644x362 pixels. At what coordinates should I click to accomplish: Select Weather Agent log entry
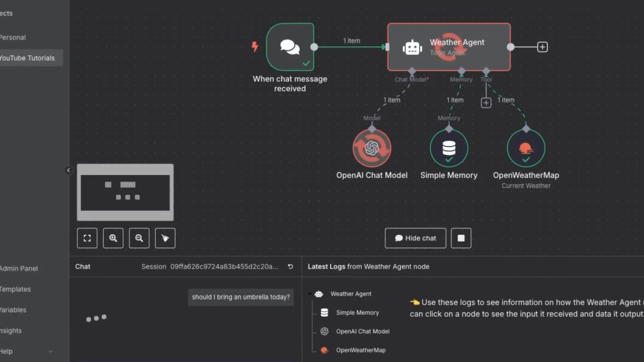click(x=351, y=294)
